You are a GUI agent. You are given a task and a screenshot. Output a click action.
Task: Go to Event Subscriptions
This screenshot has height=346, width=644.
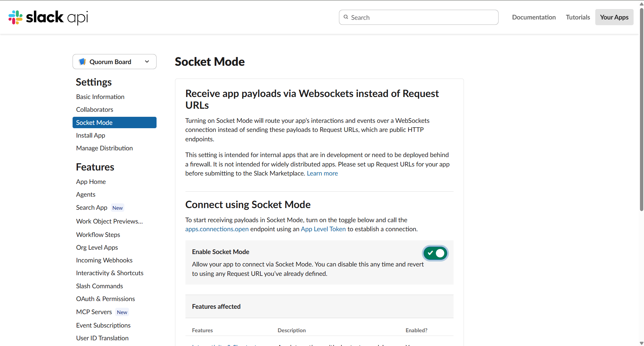103,325
